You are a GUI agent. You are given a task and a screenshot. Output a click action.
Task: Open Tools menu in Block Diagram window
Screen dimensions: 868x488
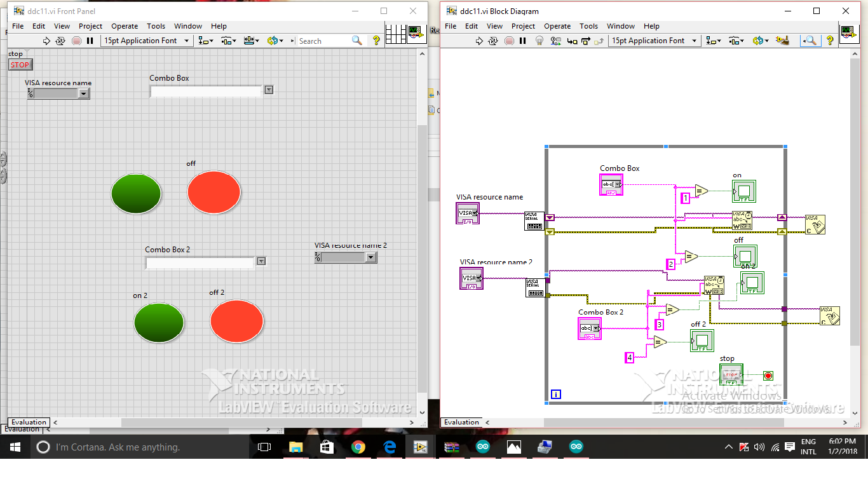click(x=588, y=26)
